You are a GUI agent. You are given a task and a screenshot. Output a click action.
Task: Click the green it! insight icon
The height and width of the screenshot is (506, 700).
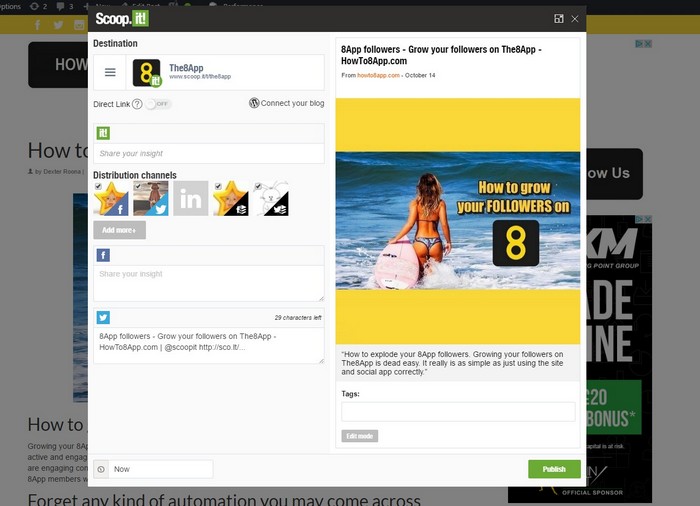(103, 133)
